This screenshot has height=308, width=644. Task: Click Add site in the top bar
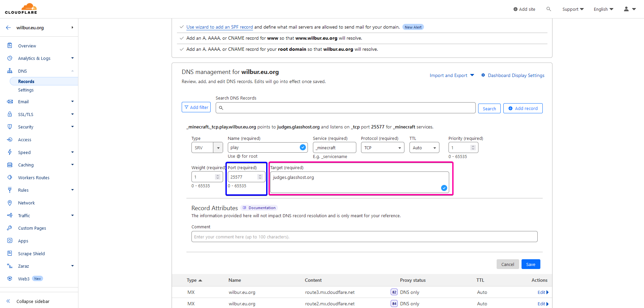[x=524, y=9]
